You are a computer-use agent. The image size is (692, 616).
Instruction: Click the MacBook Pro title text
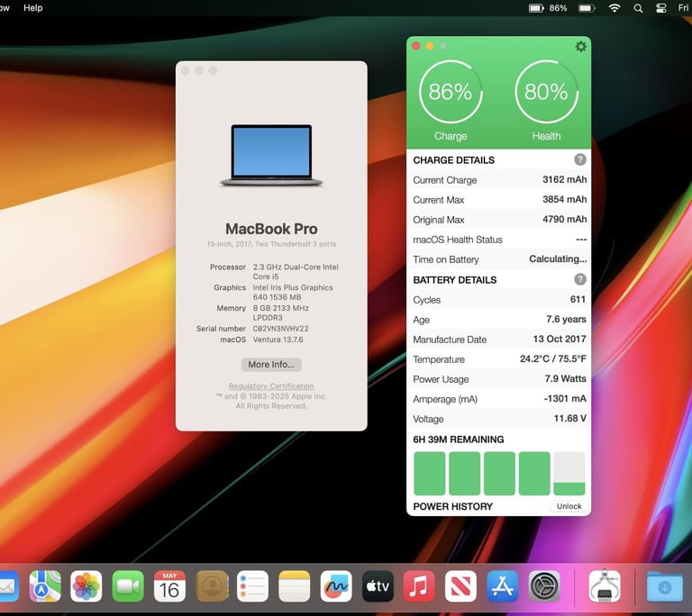point(271,229)
